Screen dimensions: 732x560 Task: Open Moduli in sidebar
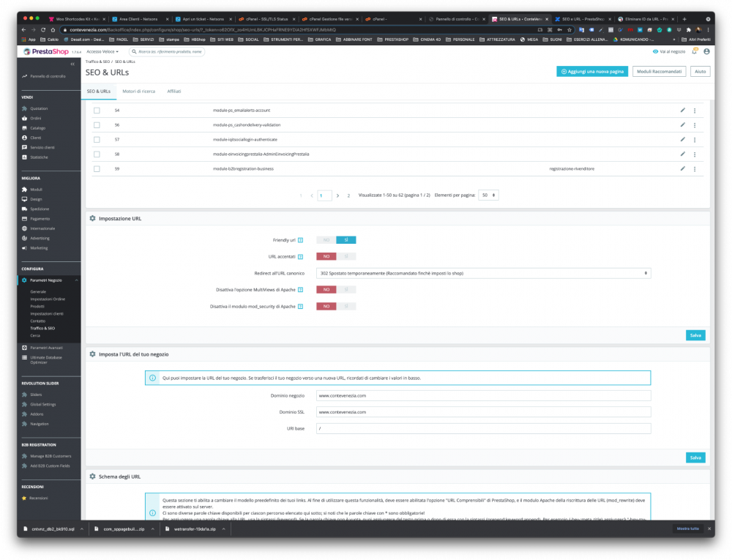[36, 190]
